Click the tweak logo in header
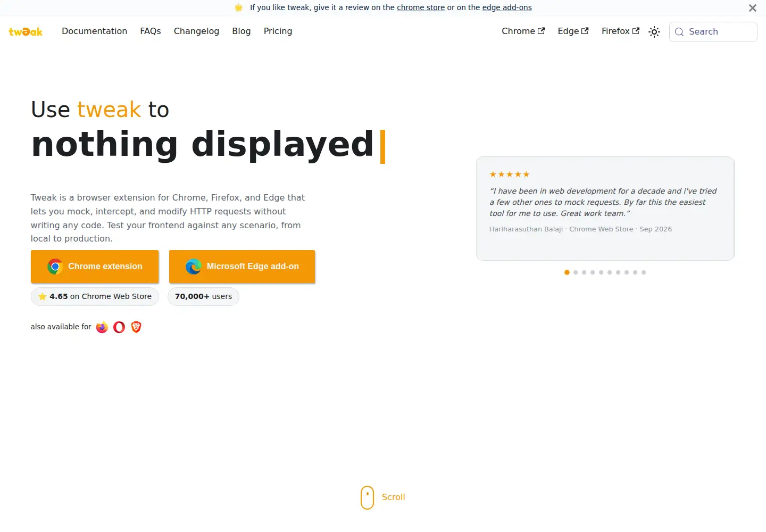 tap(26, 31)
